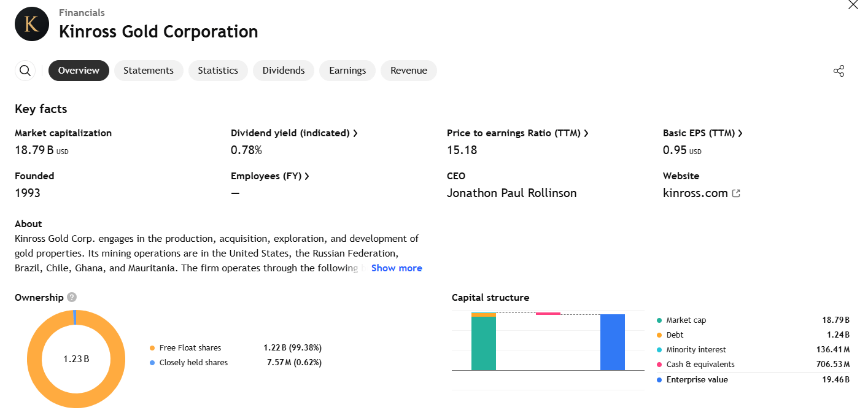Click the 706.53 M cash figure
This screenshot has height=418, width=868.
pyautogui.click(x=832, y=365)
